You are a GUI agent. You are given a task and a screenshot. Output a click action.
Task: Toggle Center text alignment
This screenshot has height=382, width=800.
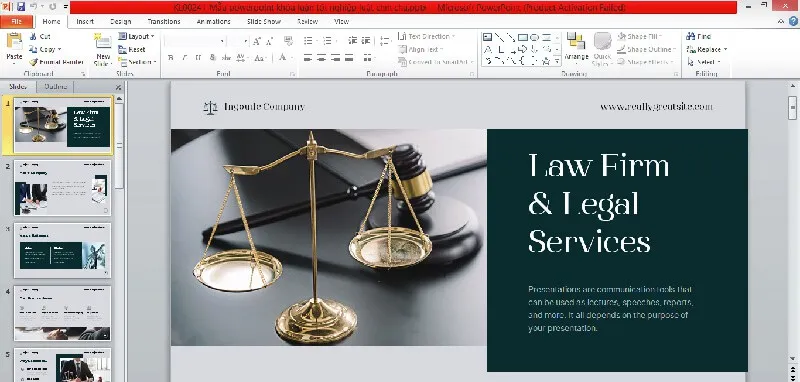coord(321,58)
